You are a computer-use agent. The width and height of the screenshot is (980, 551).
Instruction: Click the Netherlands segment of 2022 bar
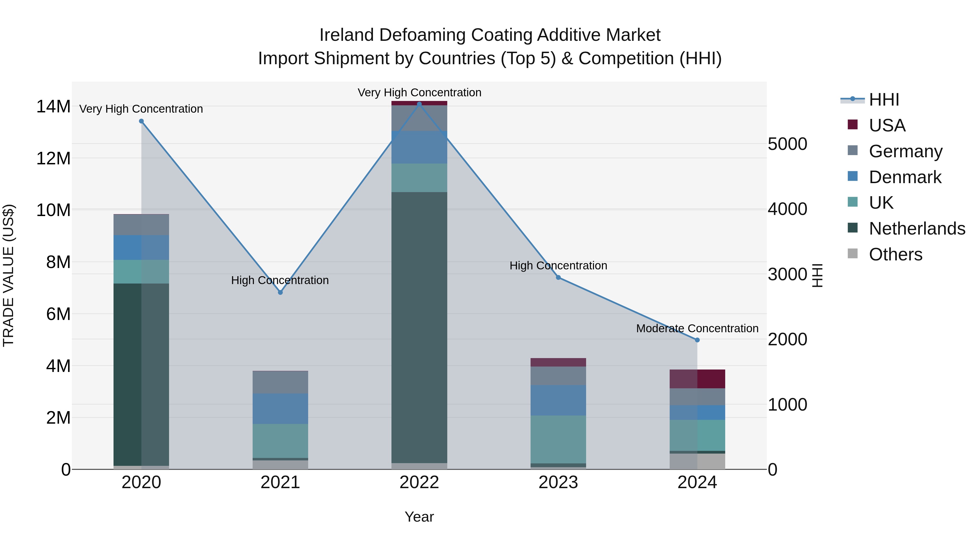419,327
